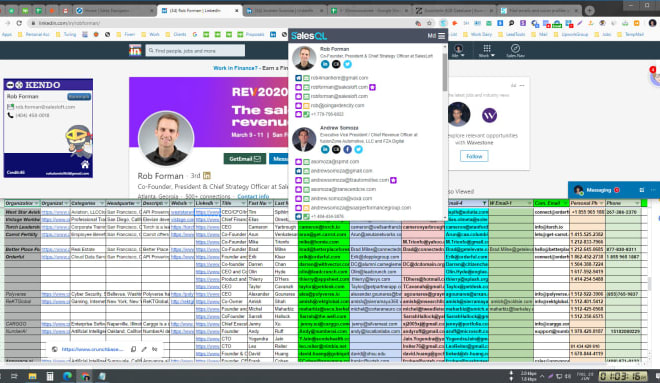Image resolution: width=660 pixels, height=383 pixels.
Task: Open Chrome from the taskbar
Action: tap(85, 376)
